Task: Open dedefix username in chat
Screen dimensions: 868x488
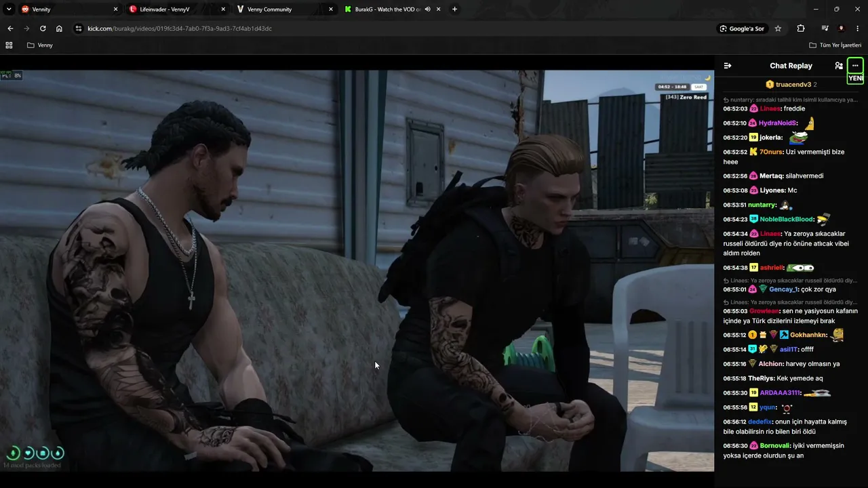Action: coord(759,422)
